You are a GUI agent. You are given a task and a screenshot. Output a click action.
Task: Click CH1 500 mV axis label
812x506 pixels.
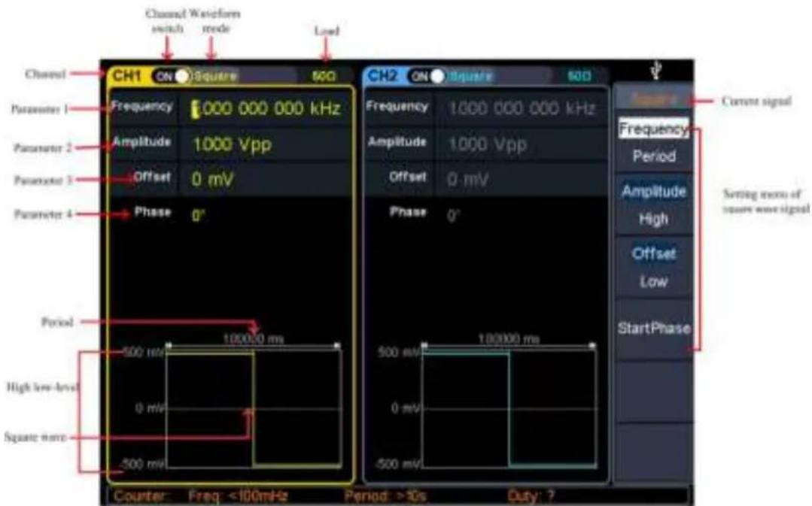click(144, 353)
